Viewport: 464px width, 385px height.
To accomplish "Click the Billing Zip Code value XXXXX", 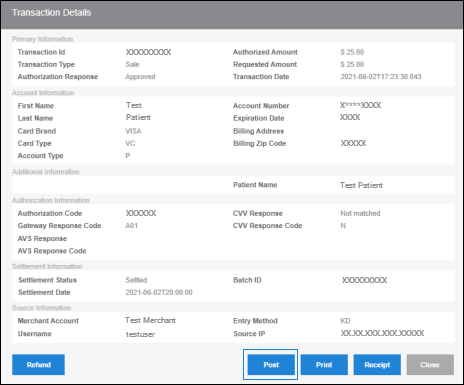I will point(353,143).
